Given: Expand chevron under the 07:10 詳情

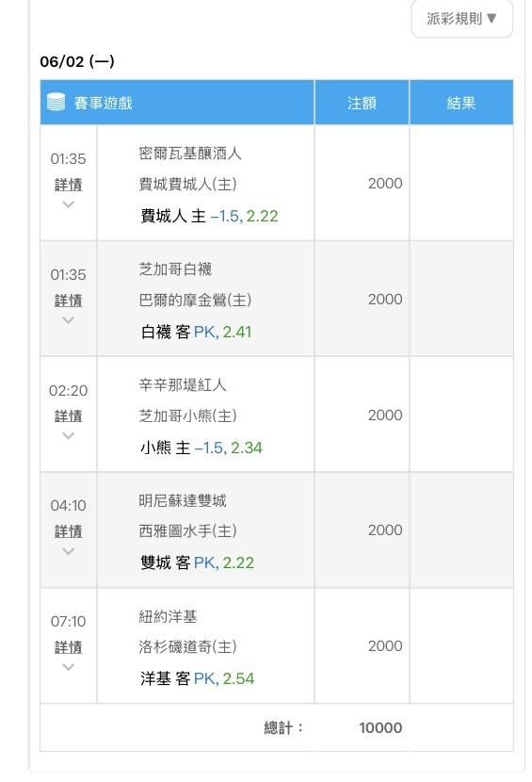Looking at the screenshot, I should [69, 667].
